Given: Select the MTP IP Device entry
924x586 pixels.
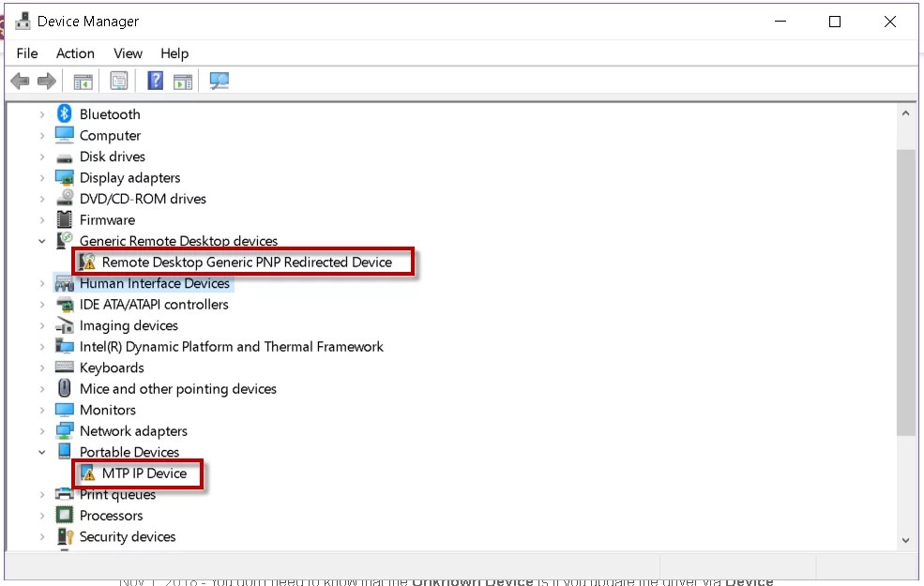Looking at the screenshot, I should pos(144,473).
